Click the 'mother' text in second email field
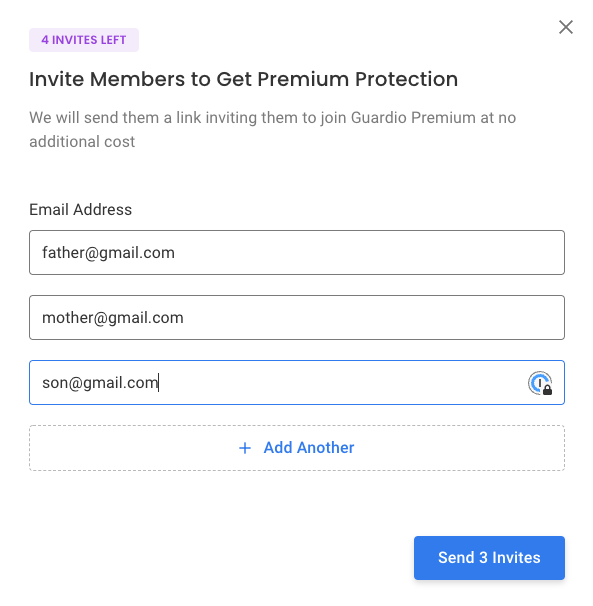This screenshot has height=606, width=593. [67, 318]
